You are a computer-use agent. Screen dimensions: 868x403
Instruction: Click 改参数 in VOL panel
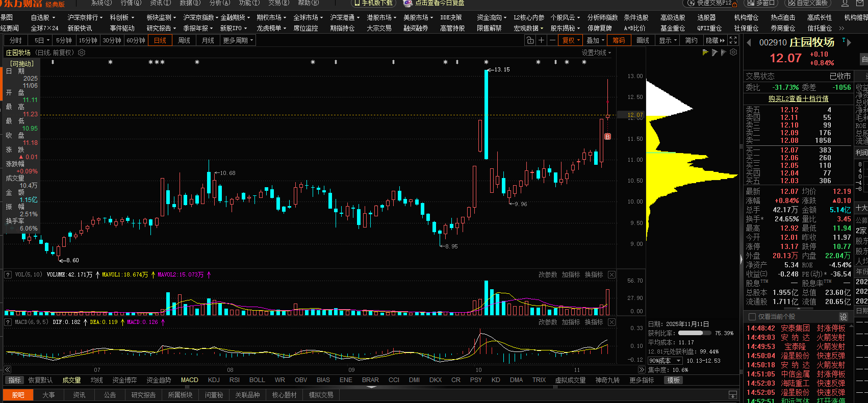pos(548,274)
